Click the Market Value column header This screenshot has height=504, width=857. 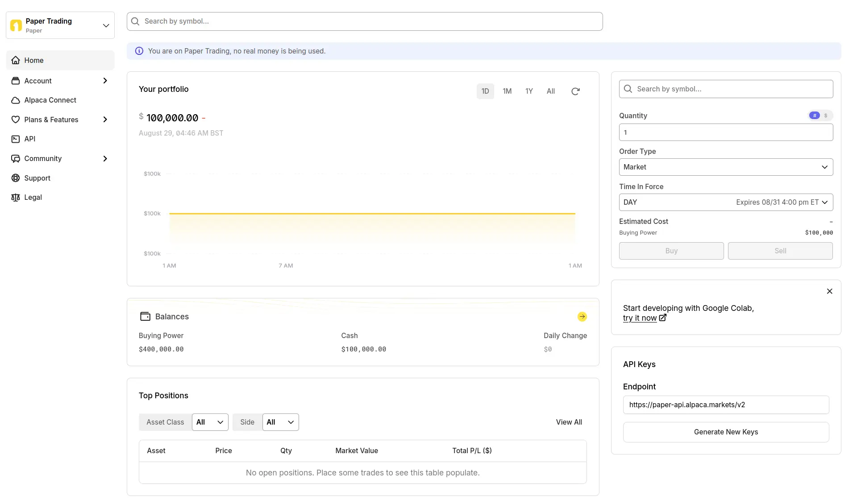(357, 450)
